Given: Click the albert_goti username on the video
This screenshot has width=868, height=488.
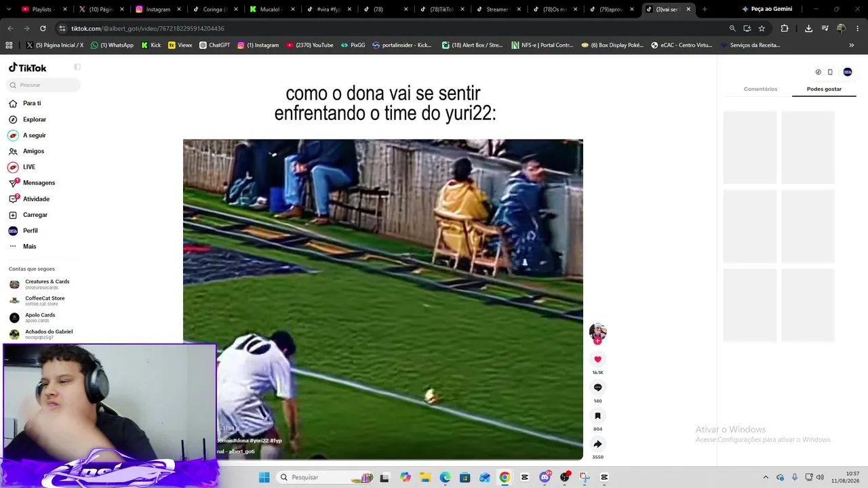Looking at the screenshot, I should (241, 451).
